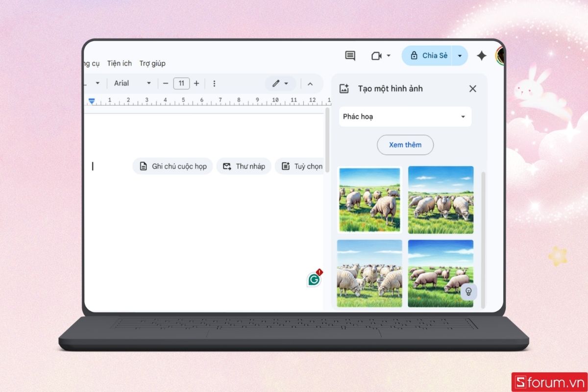Screen dimensions: 588x392
Task: Click the Xem thêm button
Action: pos(405,145)
